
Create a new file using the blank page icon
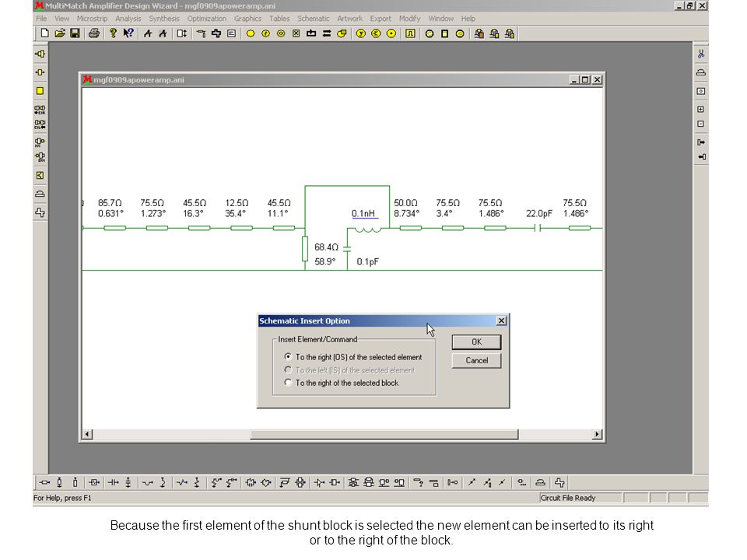pos(44,33)
